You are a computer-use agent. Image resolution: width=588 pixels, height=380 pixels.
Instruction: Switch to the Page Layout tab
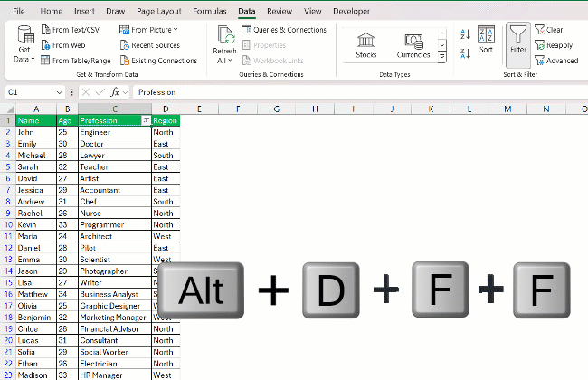(159, 11)
